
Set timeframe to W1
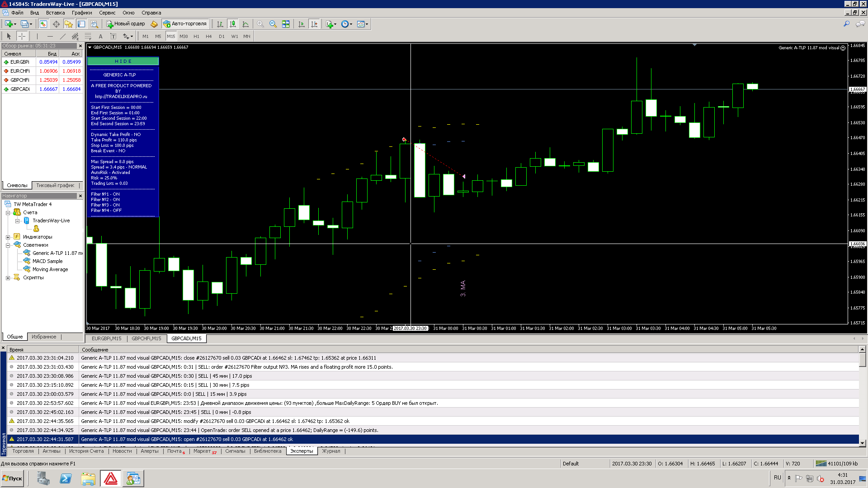tap(235, 36)
